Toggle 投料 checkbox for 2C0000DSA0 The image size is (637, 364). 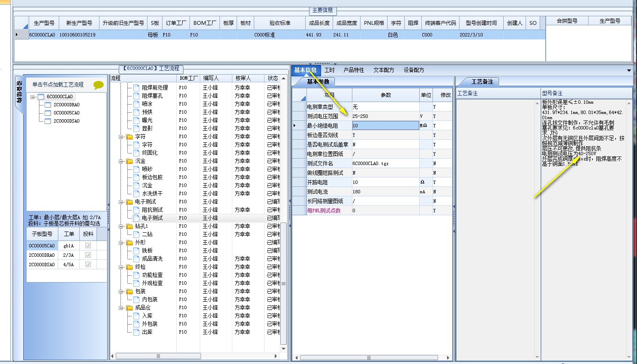[x=88, y=265]
